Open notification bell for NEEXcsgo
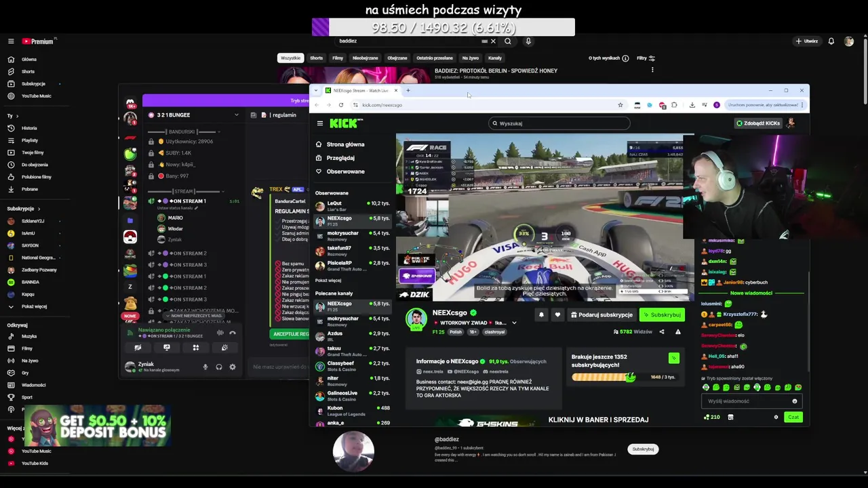The image size is (868, 488). click(x=541, y=314)
